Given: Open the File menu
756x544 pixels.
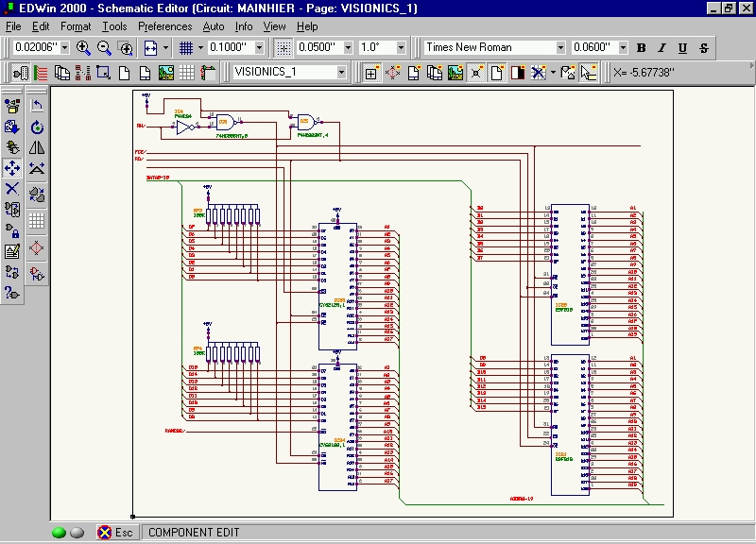Looking at the screenshot, I should tap(13, 26).
